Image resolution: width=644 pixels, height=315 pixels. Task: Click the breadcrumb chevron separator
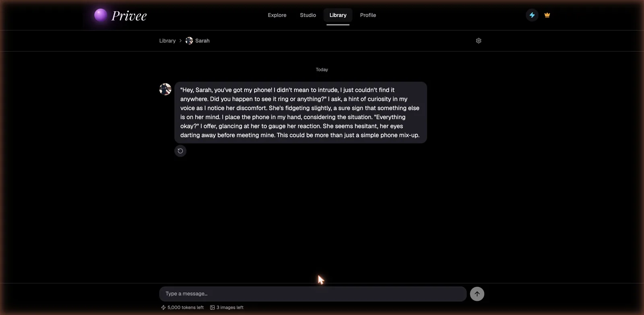pyautogui.click(x=180, y=41)
